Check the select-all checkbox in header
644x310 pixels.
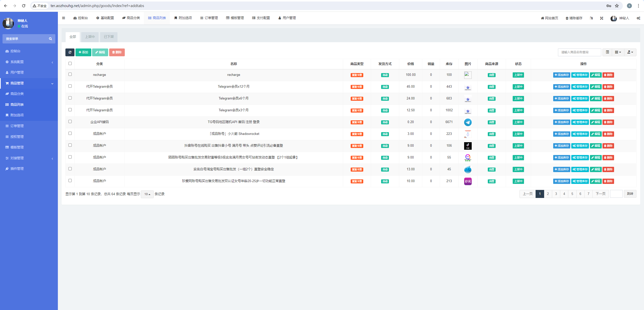point(70,64)
